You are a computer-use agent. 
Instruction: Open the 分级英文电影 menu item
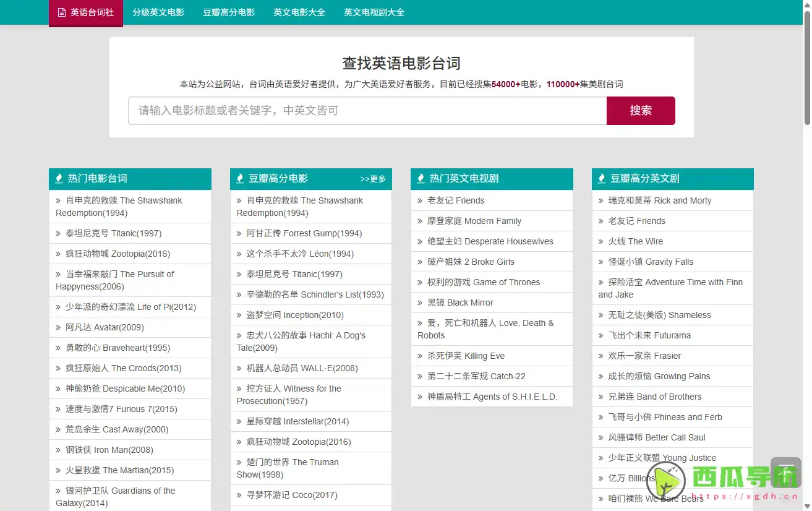pos(158,12)
